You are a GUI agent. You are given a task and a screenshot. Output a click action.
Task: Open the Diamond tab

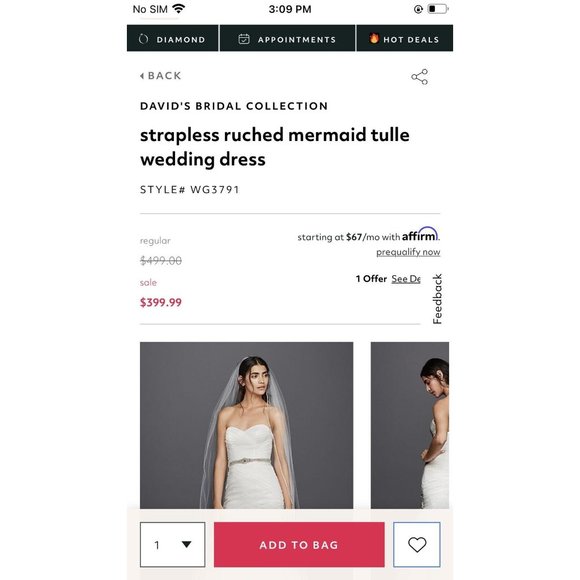(172, 38)
